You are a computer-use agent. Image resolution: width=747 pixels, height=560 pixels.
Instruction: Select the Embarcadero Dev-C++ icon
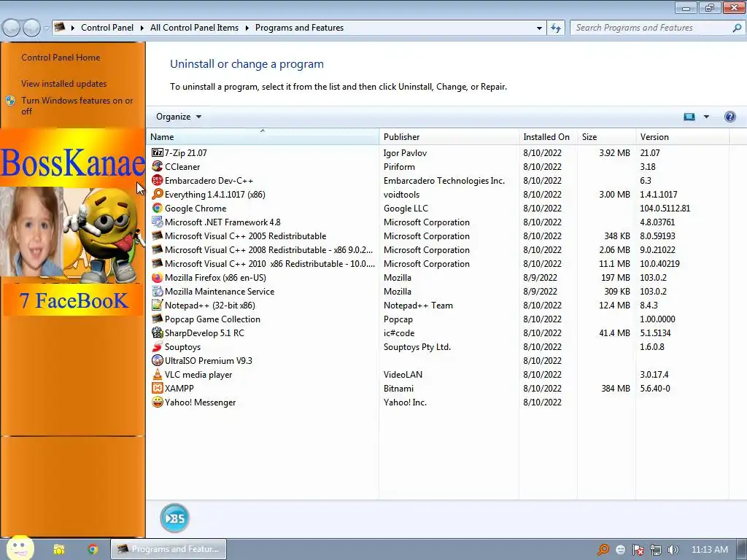(158, 181)
